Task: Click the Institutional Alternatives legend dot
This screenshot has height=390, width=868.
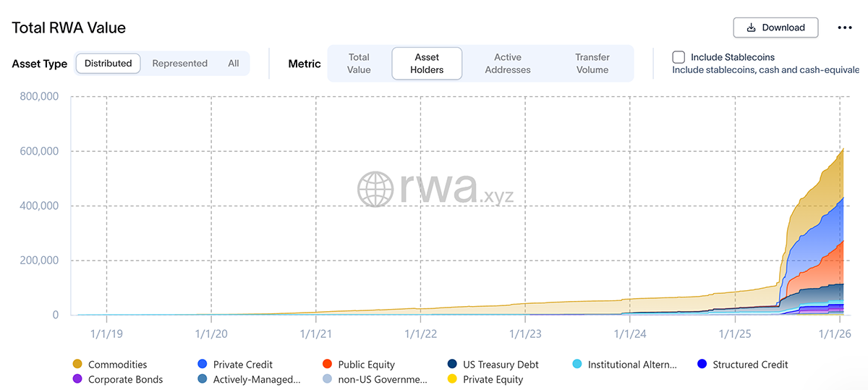Action: click(x=576, y=364)
